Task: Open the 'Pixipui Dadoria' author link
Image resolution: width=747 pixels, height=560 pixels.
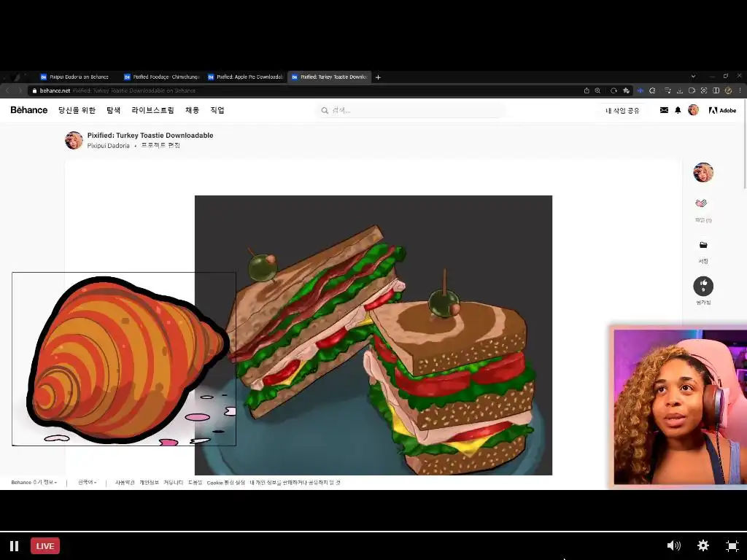Action: click(108, 146)
